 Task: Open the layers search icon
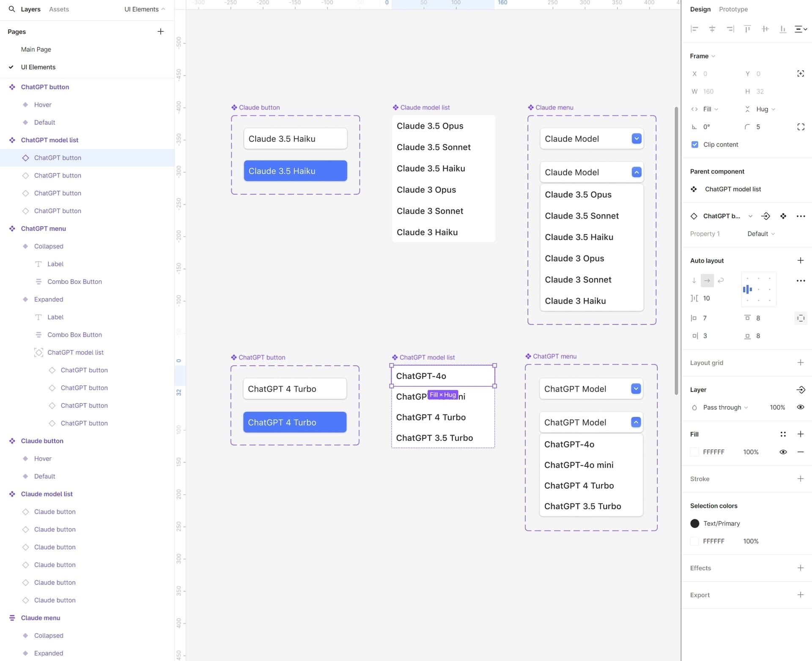coord(12,9)
